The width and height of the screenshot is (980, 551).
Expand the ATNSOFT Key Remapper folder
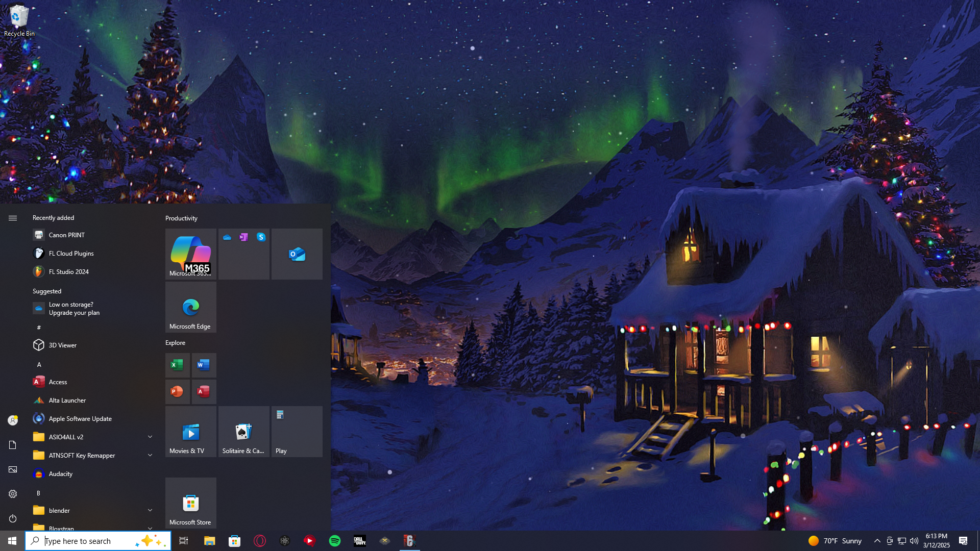coord(150,455)
